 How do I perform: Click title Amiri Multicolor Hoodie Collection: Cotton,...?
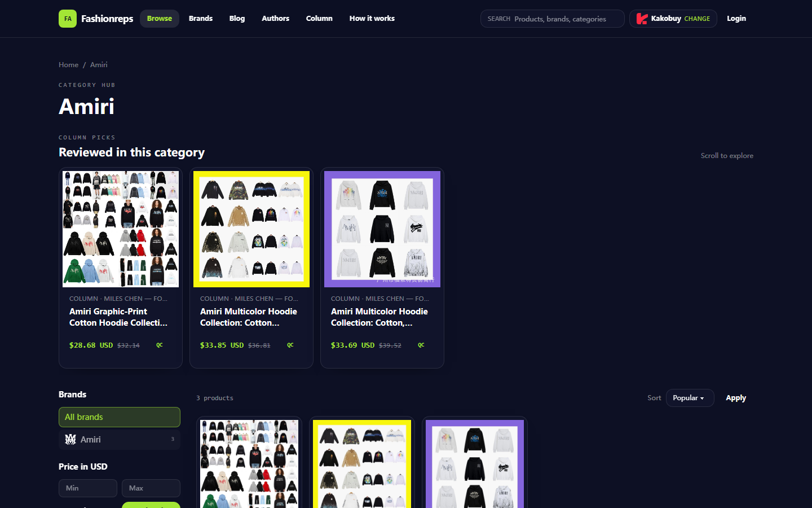pos(379,317)
